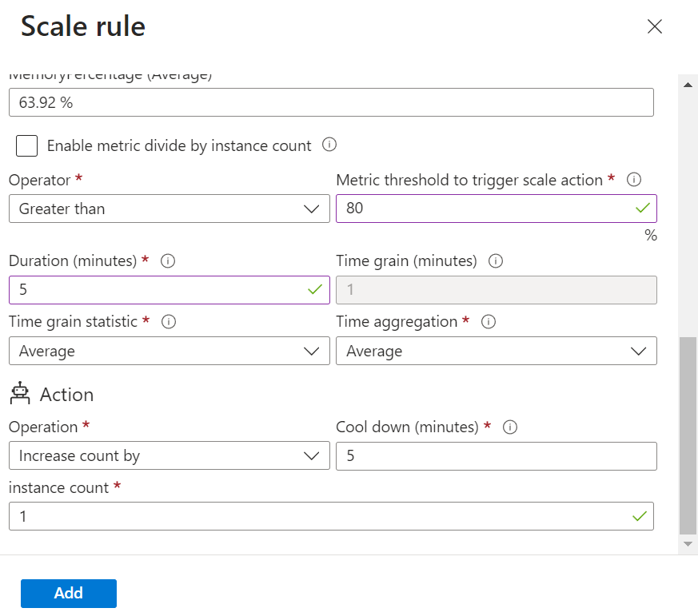
Task: Open the Operator dropdown showing Greater than
Action: [169, 209]
